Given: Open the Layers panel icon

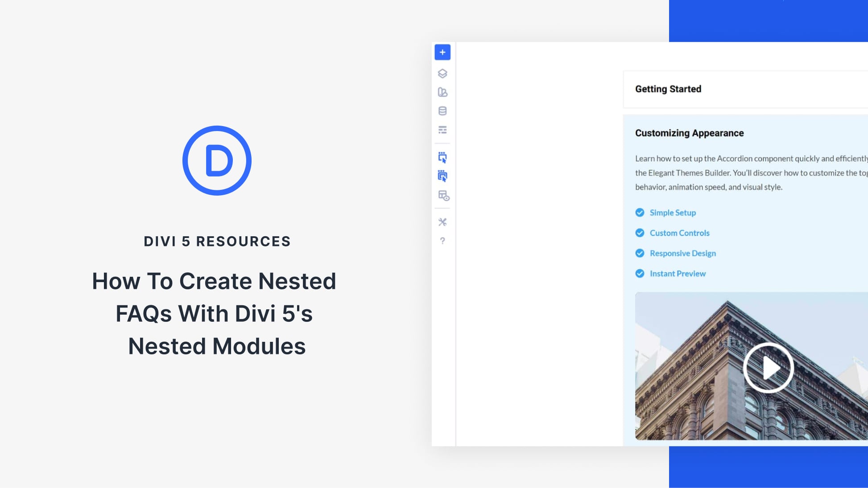Looking at the screenshot, I should point(442,74).
